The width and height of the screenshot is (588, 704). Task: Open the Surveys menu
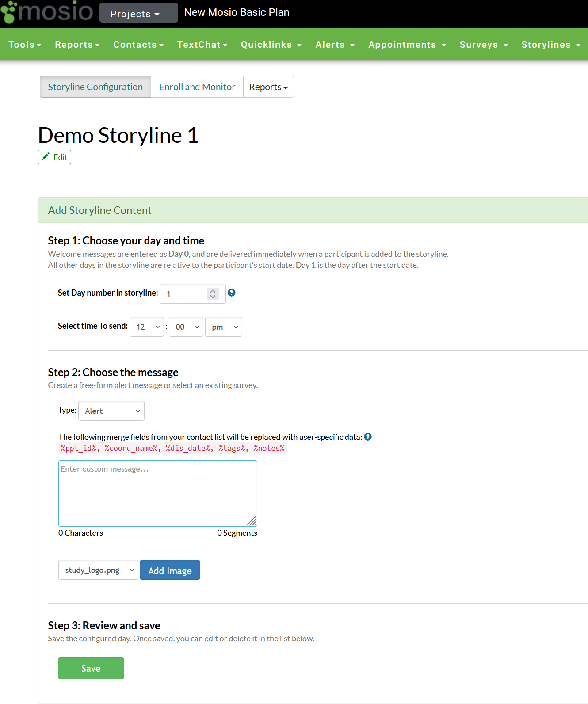[x=484, y=45]
